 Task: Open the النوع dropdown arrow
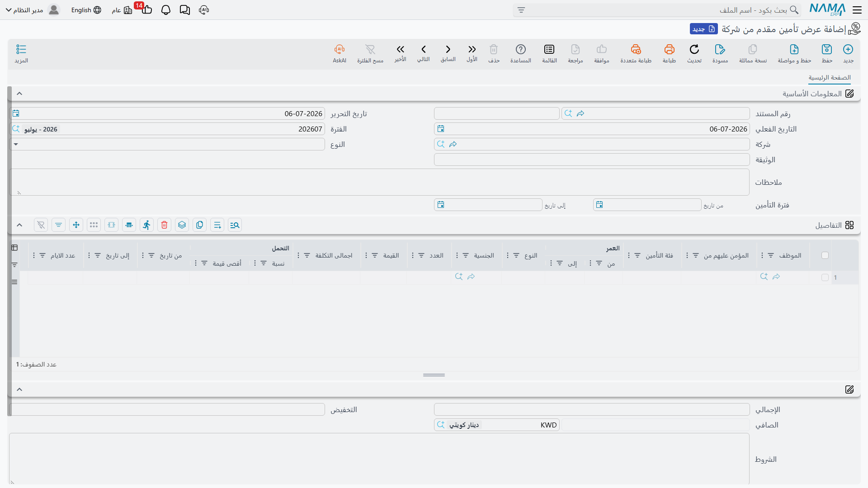[16, 144]
